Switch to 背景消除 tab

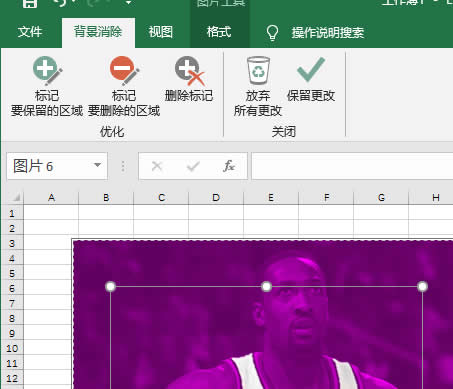click(98, 32)
